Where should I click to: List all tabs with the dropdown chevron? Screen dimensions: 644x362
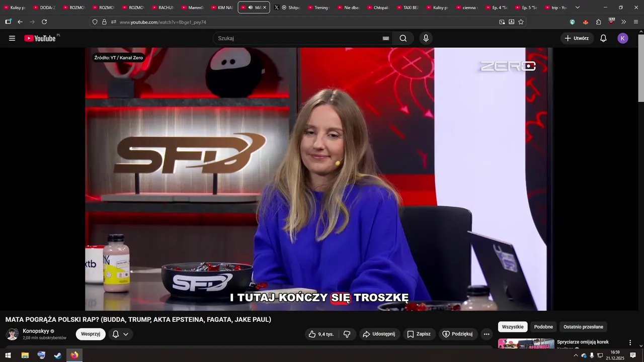point(578,8)
